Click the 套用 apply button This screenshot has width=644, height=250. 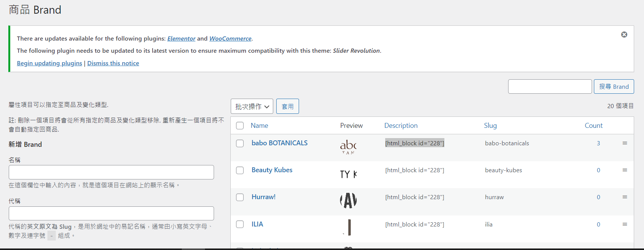click(x=287, y=107)
